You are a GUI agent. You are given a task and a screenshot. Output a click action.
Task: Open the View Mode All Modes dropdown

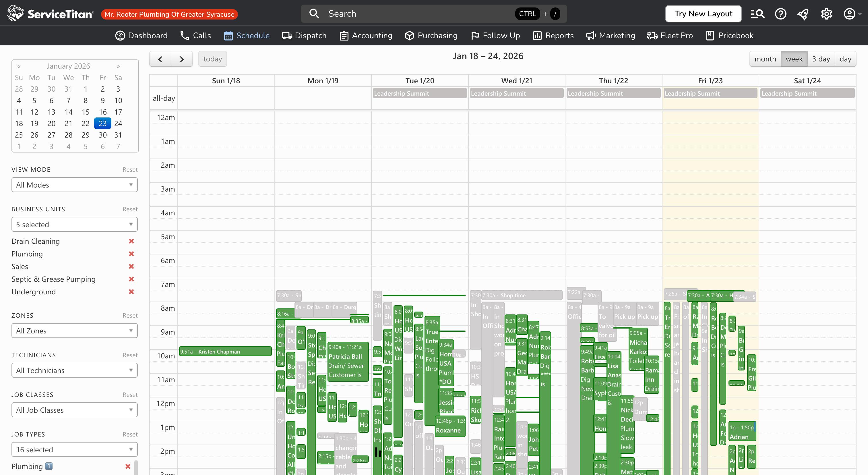(x=74, y=185)
